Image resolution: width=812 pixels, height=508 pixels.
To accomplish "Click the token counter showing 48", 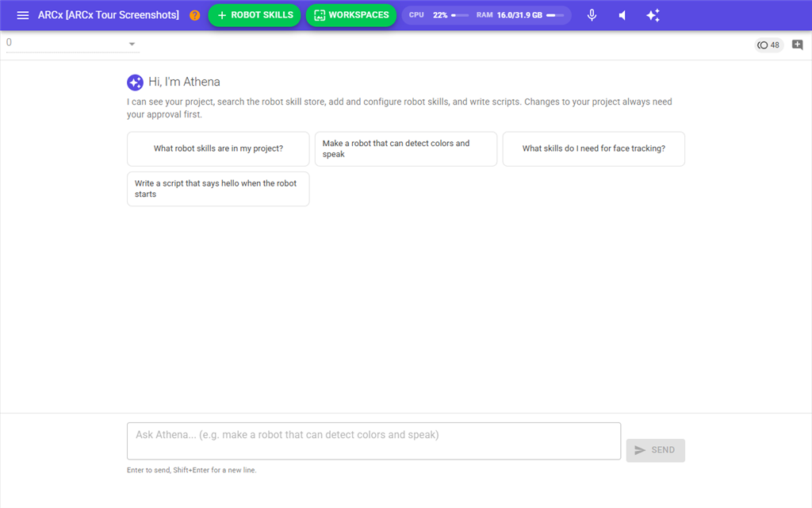I will (768, 45).
